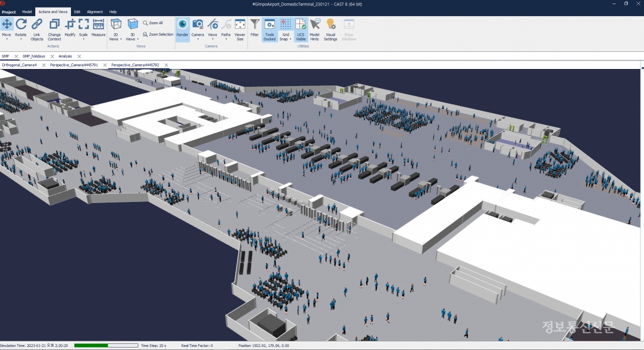
Task: Click the Link Objects icon
Action: pos(37,29)
